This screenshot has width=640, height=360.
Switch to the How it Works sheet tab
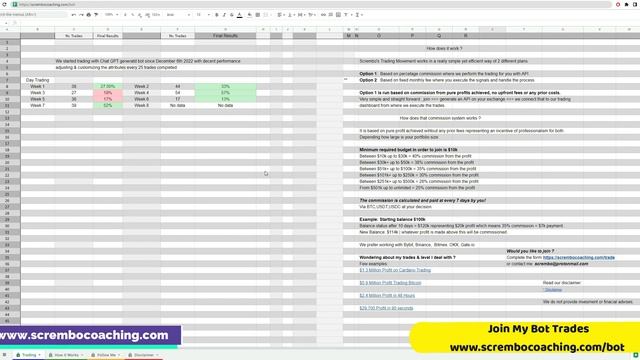66,355
